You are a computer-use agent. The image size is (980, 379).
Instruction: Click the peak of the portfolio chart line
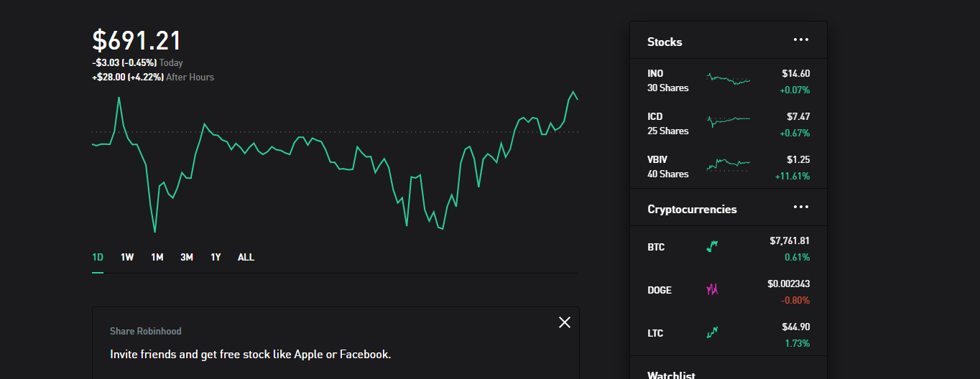click(x=573, y=92)
